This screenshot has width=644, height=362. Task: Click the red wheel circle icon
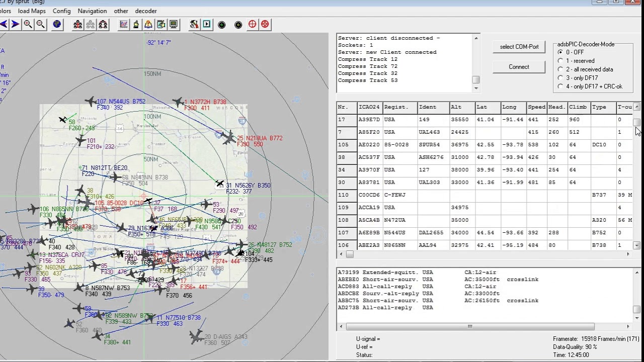click(x=265, y=24)
